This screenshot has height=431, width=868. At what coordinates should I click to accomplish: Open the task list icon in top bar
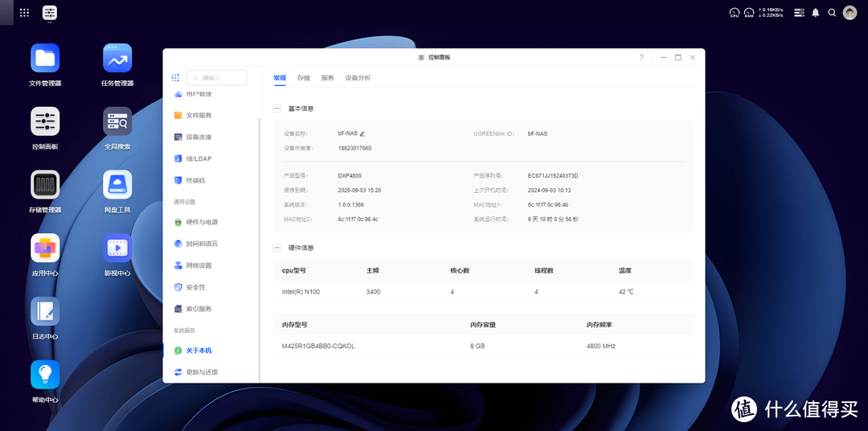click(x=799, y=12)
